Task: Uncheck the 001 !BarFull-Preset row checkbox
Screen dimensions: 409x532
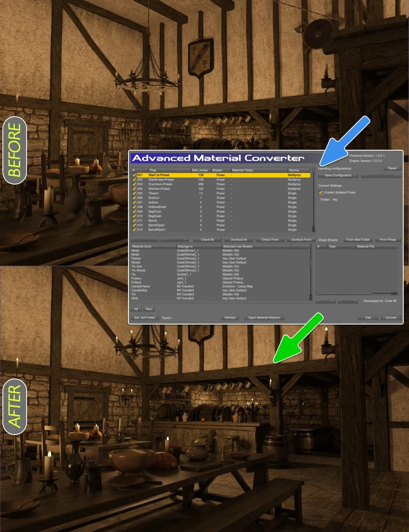Action: pos(134,175)
